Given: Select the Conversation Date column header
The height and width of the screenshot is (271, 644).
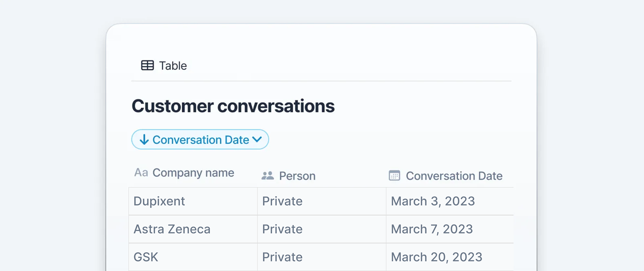Looking at the screenshot, I should tap(445, 176).
